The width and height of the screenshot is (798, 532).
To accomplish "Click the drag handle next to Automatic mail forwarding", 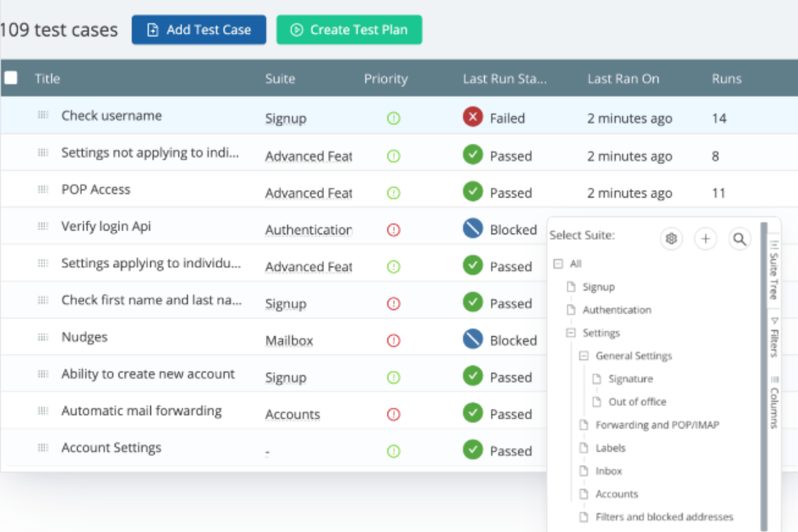I will pyautogui.click(x=43, y=410).
